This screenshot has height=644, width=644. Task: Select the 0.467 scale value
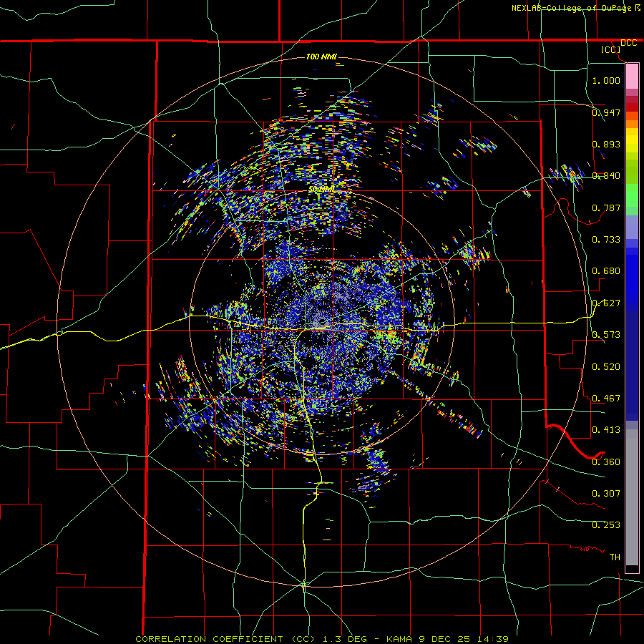point(606,398)
